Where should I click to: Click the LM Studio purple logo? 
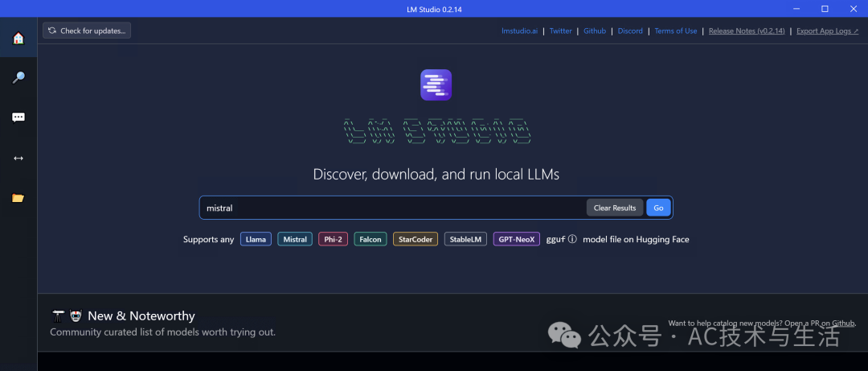[436, 85]
